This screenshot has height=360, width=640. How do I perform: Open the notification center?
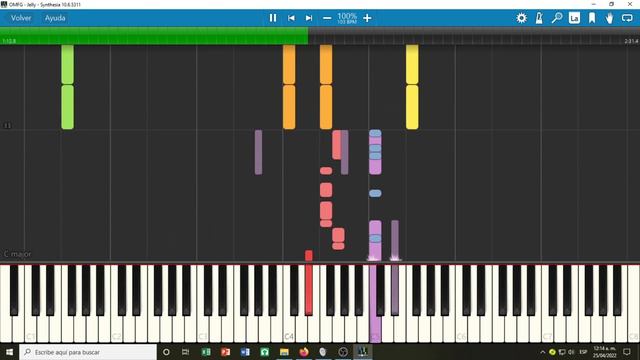[x=627, y=352]
